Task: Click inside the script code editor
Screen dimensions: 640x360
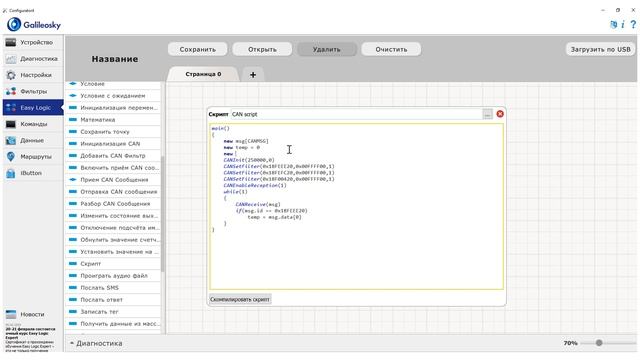Action: 356,207
